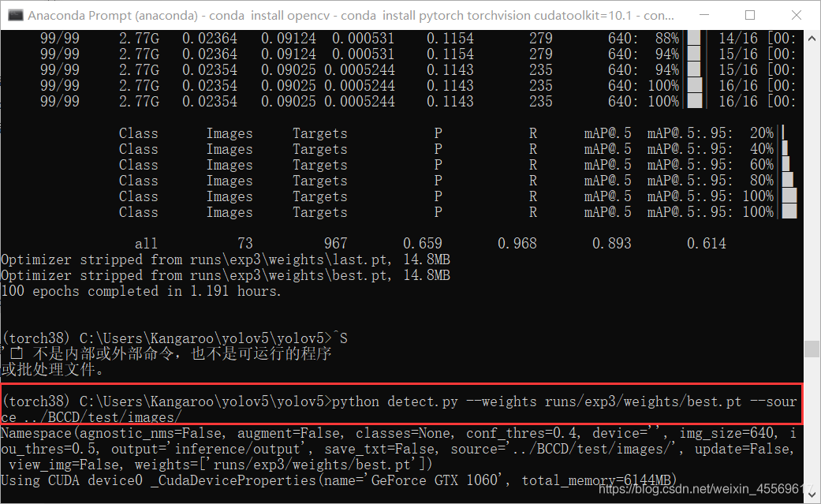
Task: Click the 0.893 mAP@.5 result value
Action: (611, 244)
